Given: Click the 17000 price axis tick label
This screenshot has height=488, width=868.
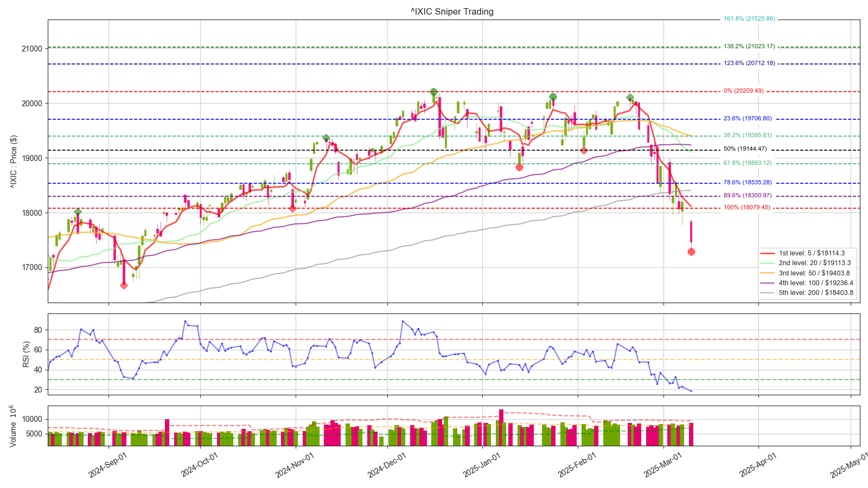Looking at the screenshot, I should (32, 267).
